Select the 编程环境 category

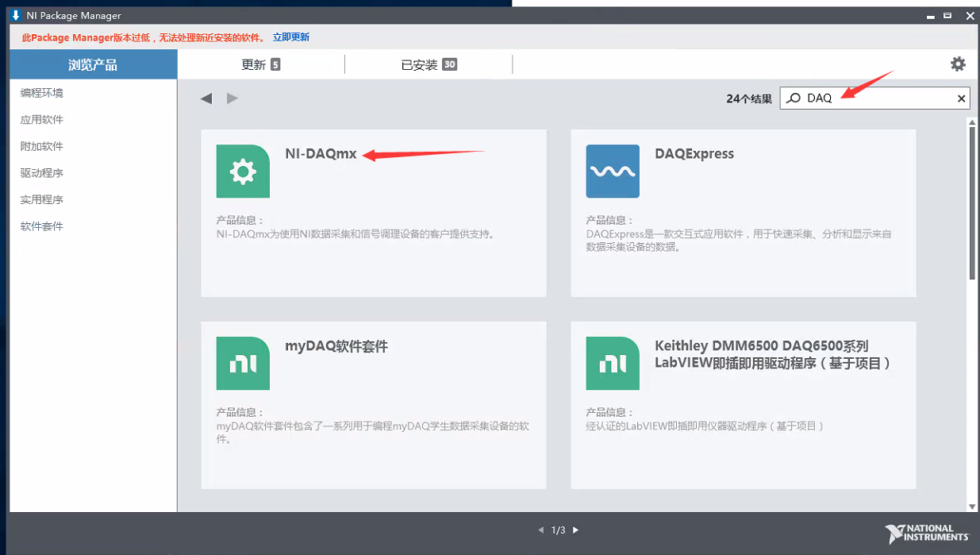pos(42,93)
